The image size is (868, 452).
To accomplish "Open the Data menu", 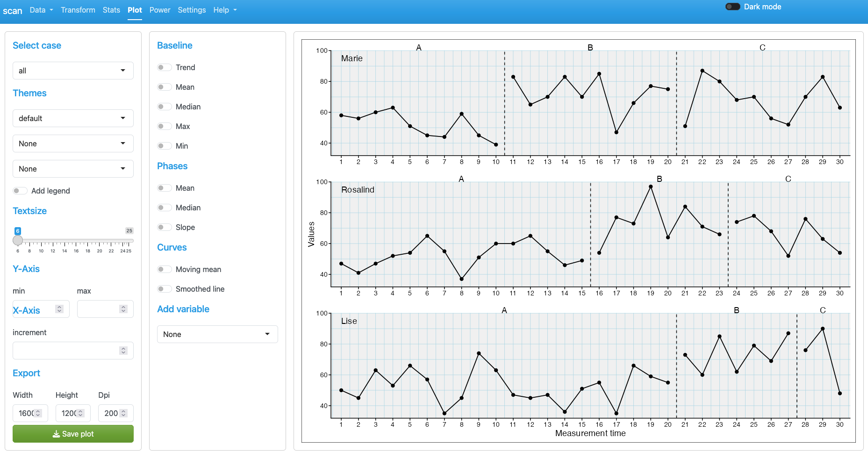I will [41, 10].
